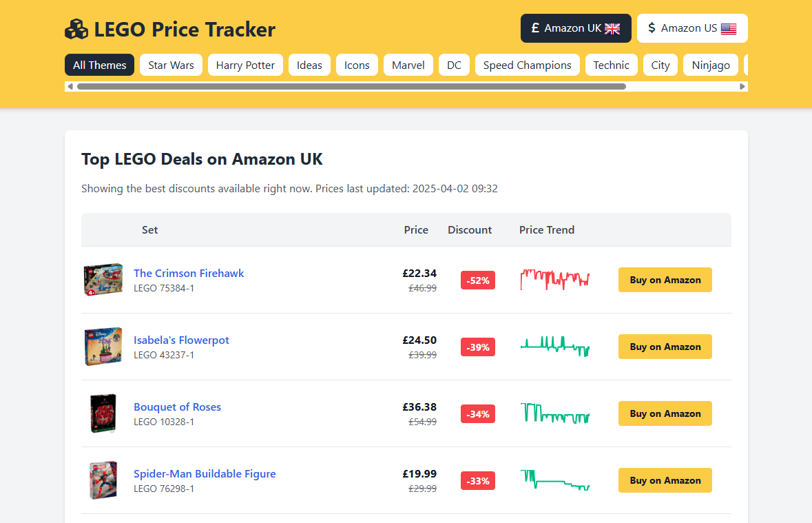The height and width of the screenshot is (523, 812).
Task: Select the Technic theme tab
Action: [x=611, y=65]
